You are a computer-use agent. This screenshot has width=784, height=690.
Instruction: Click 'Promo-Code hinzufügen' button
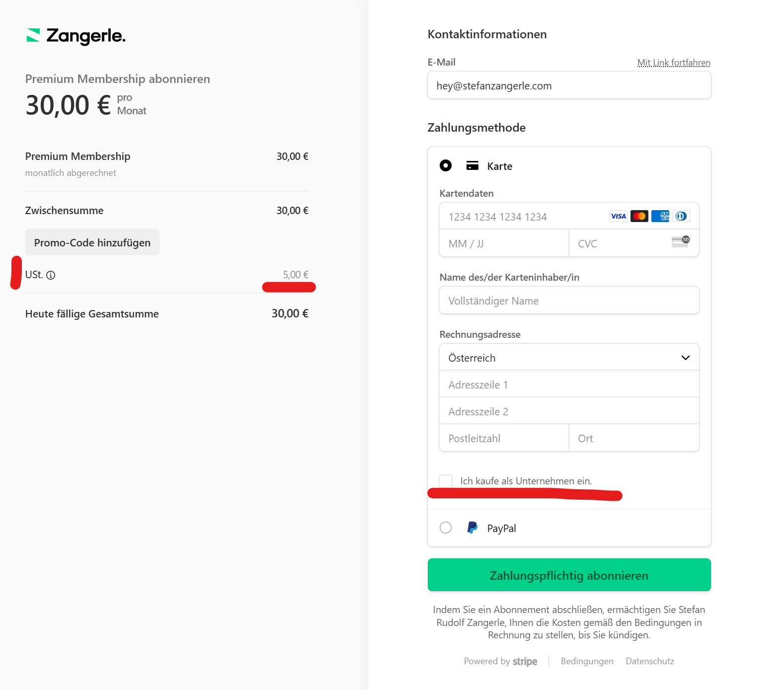92,242
